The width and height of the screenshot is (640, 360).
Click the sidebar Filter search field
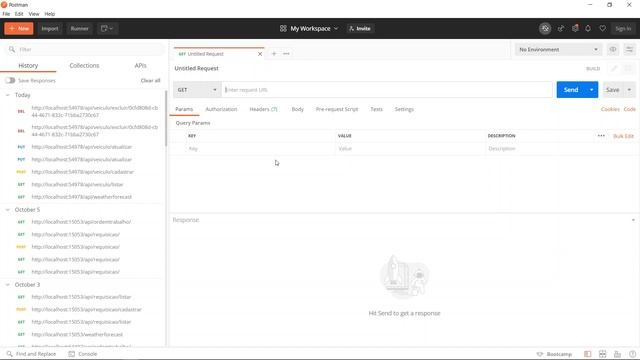[85, 49]
